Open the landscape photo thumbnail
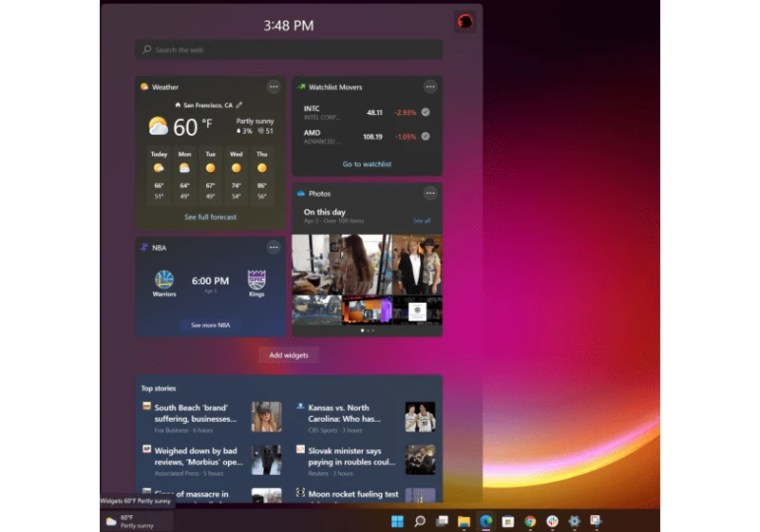This screenshot has height=532, width=760. [316, 310]
